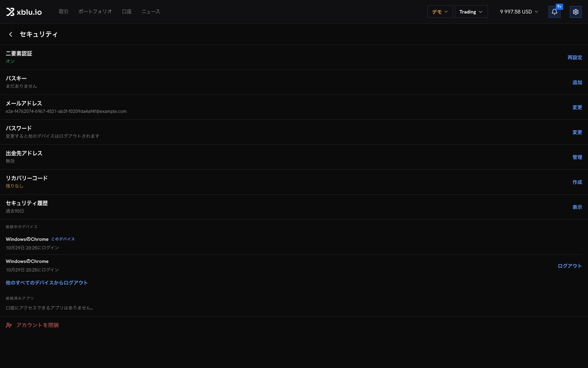The width and height of the screenshot is (588, 368).
Task: Expand the 9 997.58 USD balance dropdown
Action: (x=519, y=12)
